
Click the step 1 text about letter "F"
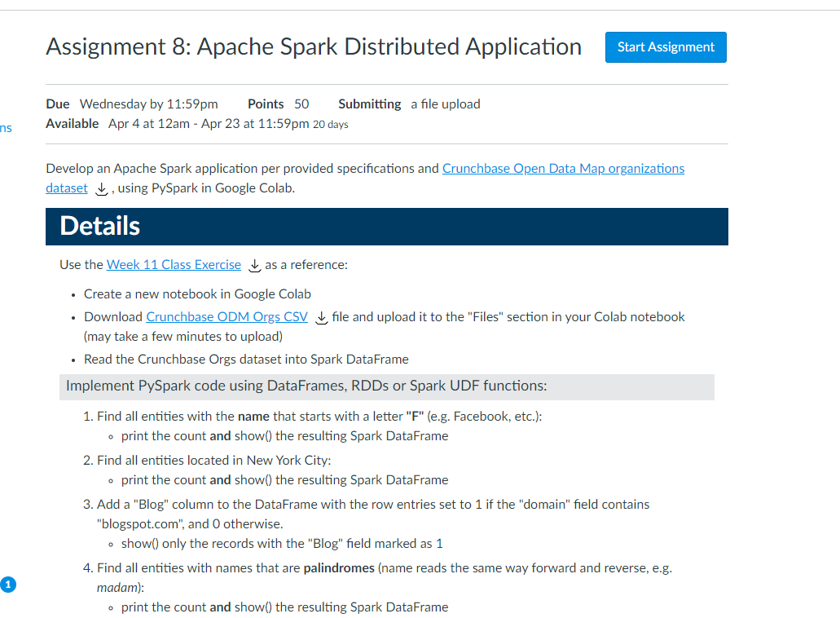[x=320, y=417]
